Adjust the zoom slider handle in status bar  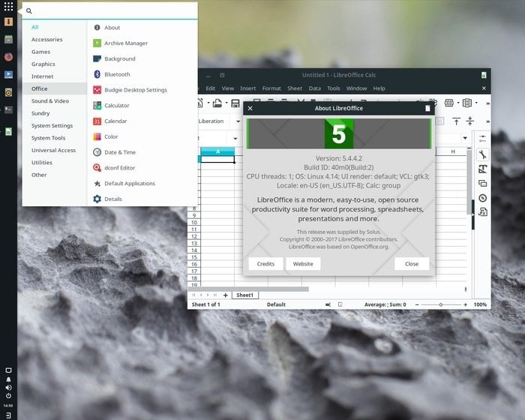pos(441,304)
